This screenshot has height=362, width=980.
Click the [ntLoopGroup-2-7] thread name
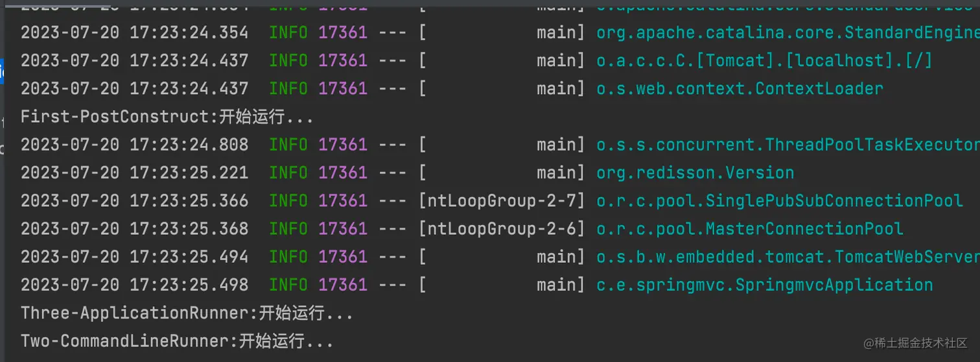coord(502,200)
